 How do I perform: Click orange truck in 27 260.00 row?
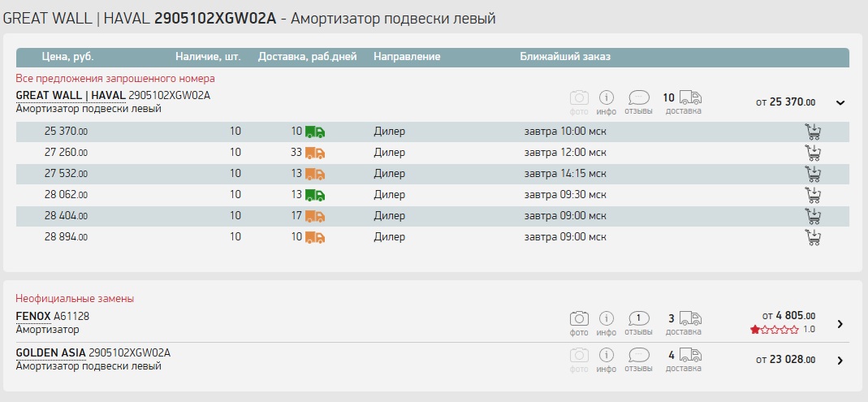click(315, 153)
